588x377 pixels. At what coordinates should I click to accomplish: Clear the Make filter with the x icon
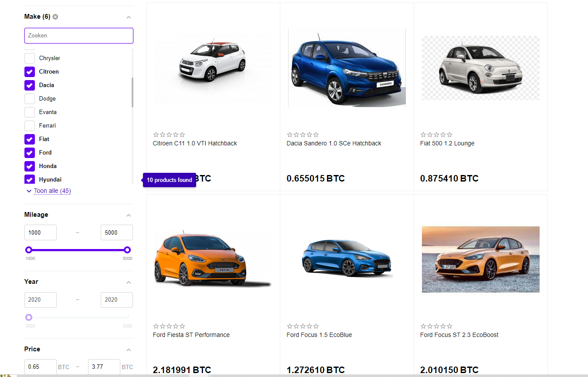click(55, 17)
